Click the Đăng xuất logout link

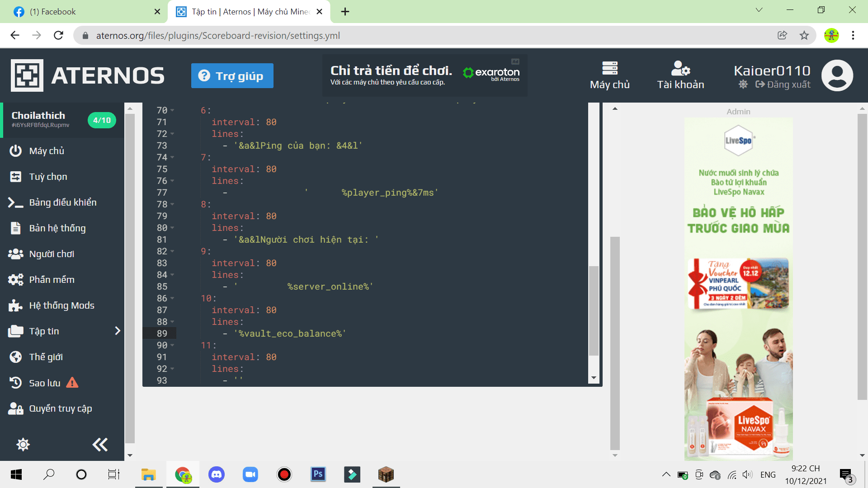pyautogui.click(x=783, y=84)
